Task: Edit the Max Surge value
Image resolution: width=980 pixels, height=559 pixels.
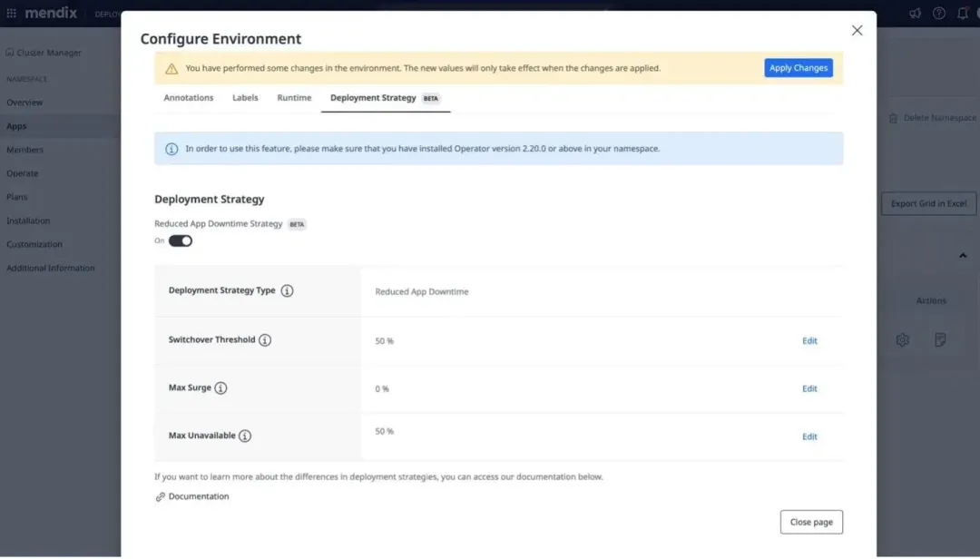Action: 809,389
